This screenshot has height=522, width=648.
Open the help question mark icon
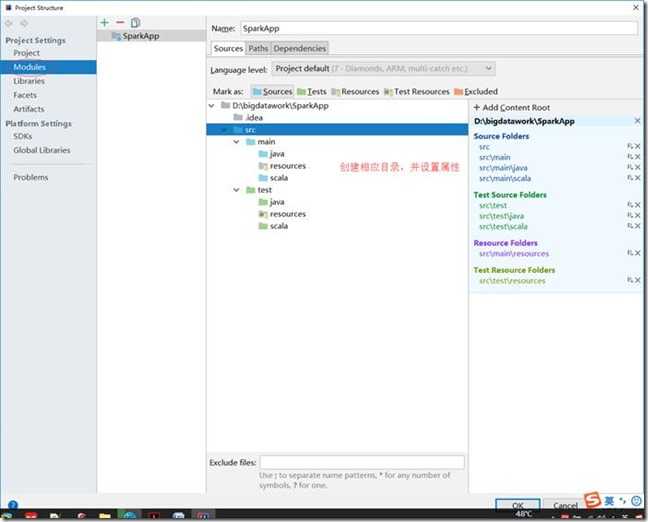tap(13, 505)
